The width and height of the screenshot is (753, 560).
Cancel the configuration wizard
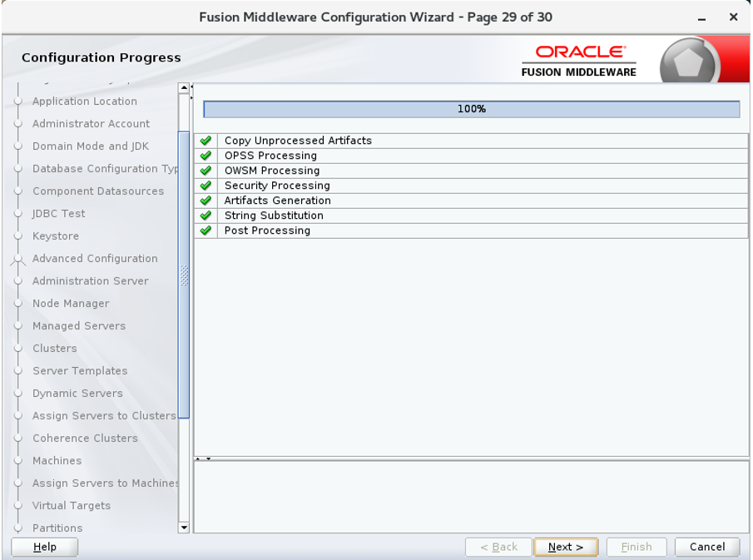(707, 547)
